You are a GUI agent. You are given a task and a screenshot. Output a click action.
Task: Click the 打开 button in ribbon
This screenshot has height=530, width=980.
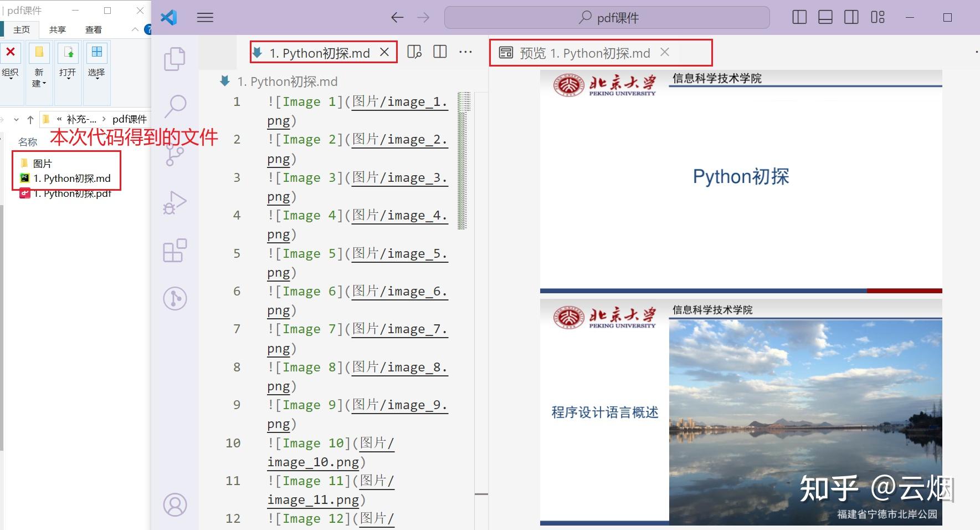(67, 67)
